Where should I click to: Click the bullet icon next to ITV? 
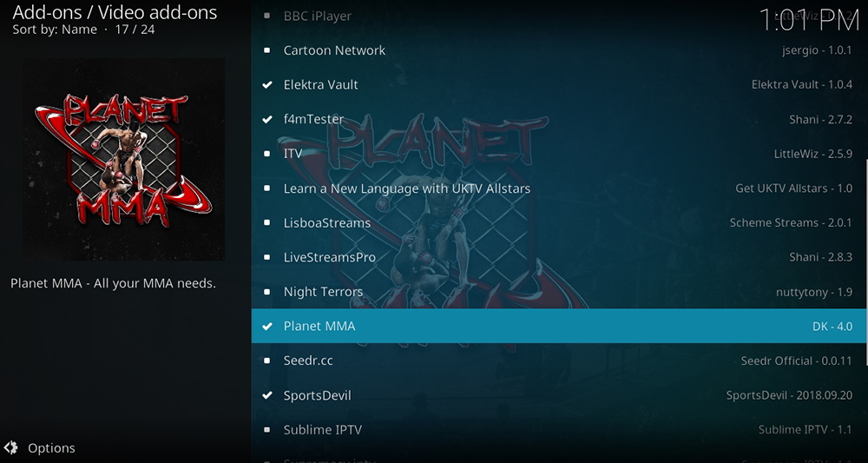click(x=266, y=154)
